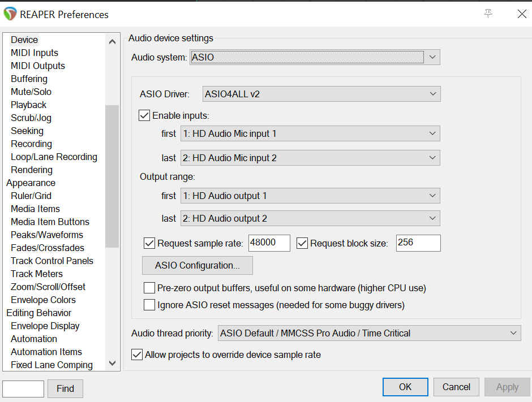This screenshot has width=532, height=402.
Task: Open Automation preferences page
Action: (x=33, y=339)
